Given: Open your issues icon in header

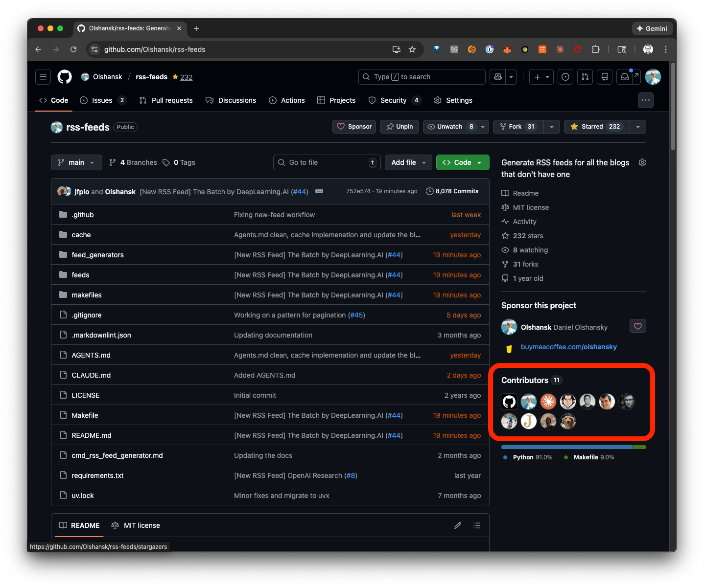Looking at the screenshot, I should (565, 77).
